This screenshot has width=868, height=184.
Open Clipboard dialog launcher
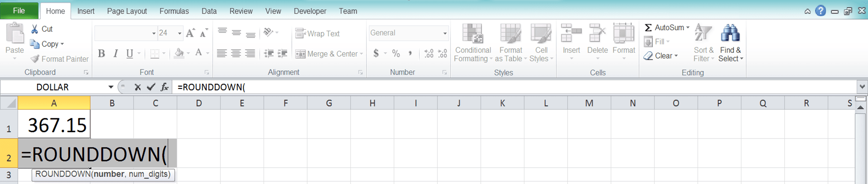[x=86, y=72]
